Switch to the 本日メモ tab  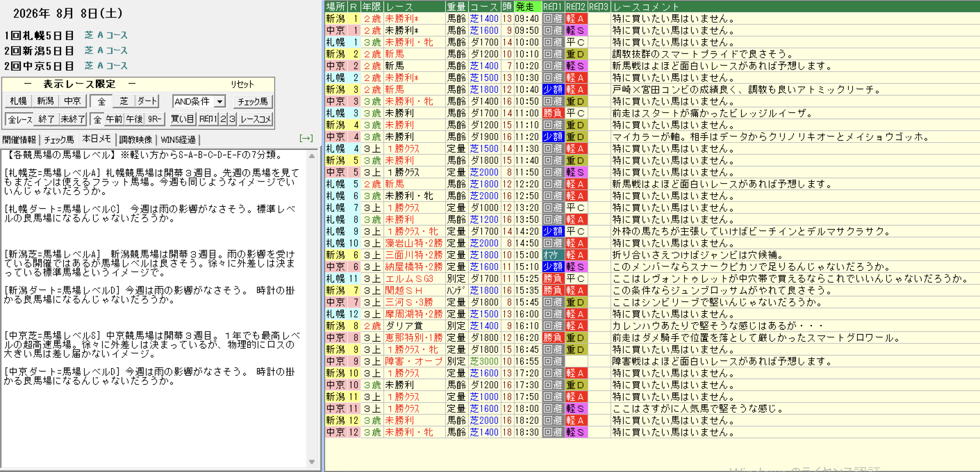point(96,139)
